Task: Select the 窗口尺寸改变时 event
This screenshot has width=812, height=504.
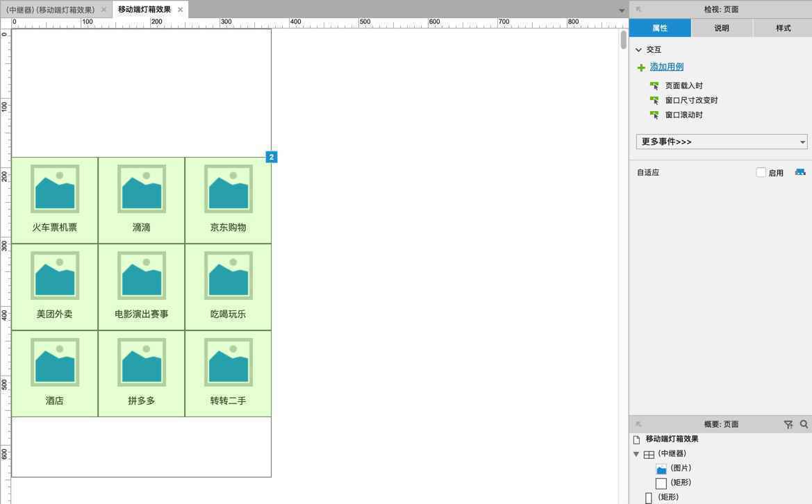Action: tap(691, 100)
